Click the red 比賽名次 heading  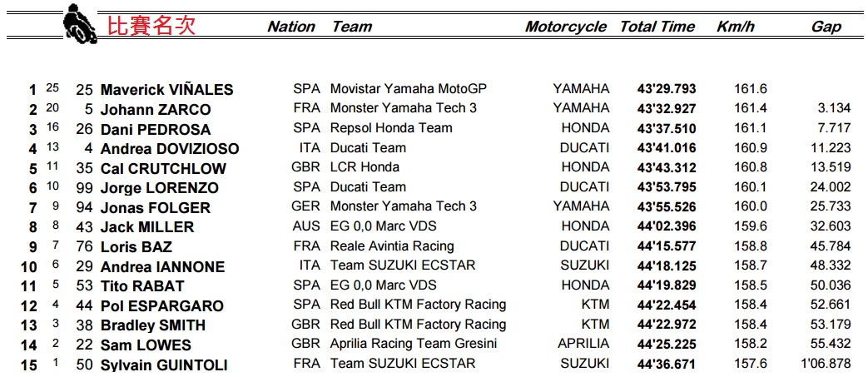151,25
